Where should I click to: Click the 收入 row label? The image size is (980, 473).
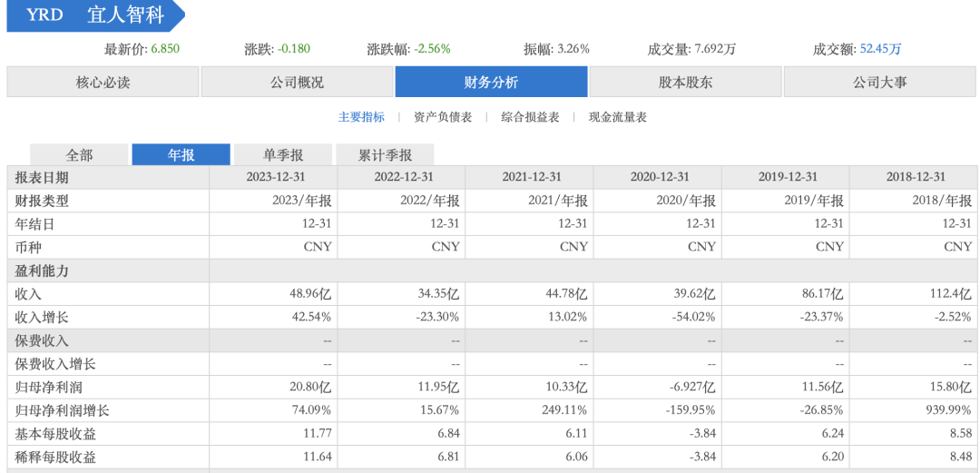pyautogui.click(x=28, y=294)
